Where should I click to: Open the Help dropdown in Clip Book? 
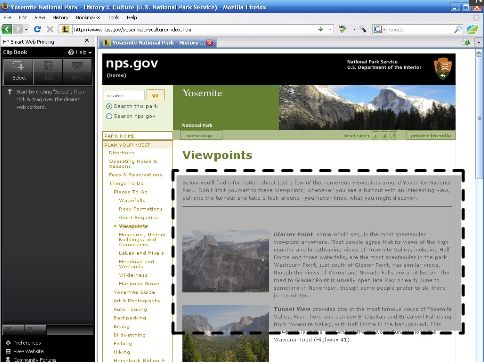tap(80, 52)
